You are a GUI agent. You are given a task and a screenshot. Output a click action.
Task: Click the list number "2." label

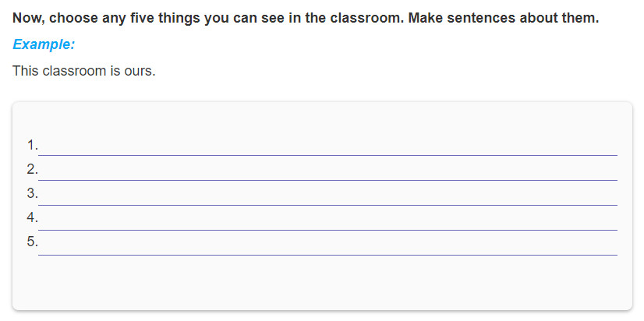[33, 169]
